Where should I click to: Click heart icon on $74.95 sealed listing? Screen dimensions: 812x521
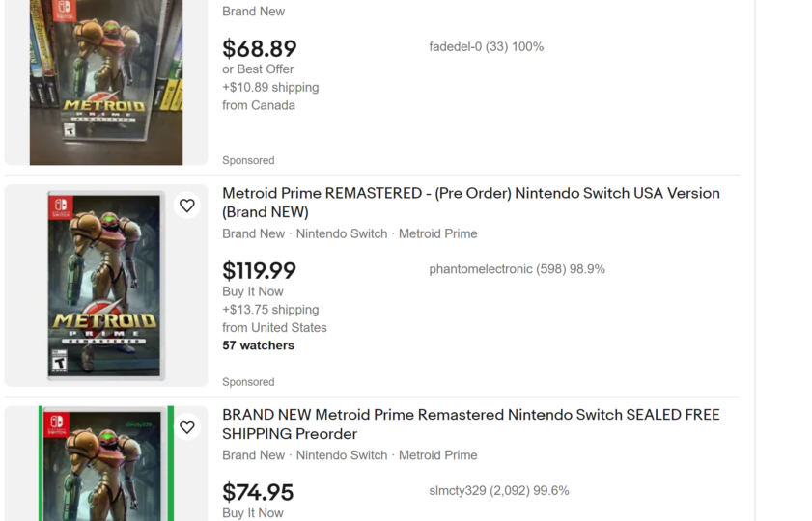point(187,426)
